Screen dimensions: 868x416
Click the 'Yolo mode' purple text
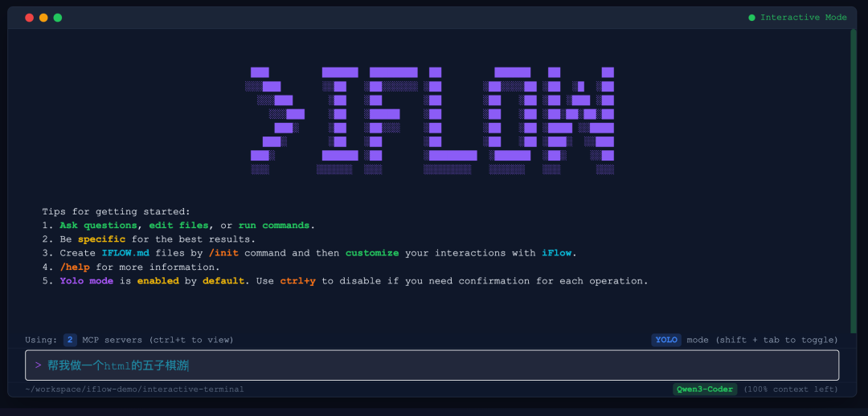click(87, 281)
